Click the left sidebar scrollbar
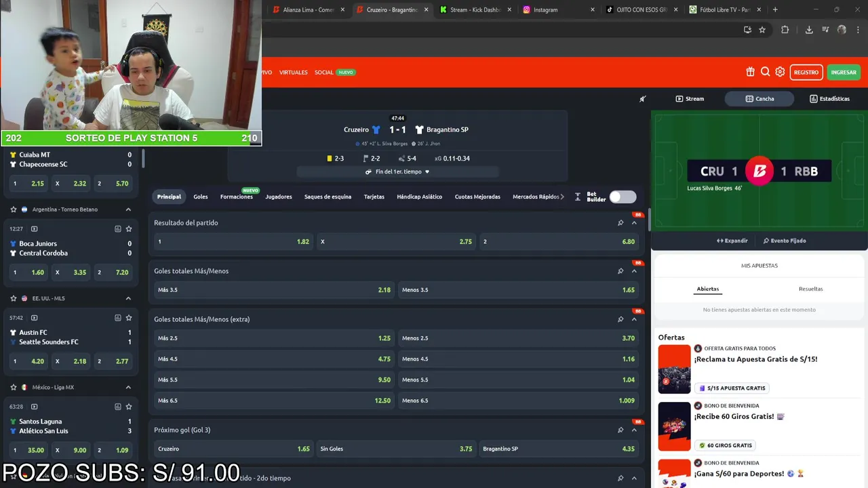This screenshot has width=868, height=488. coord(143,159)
